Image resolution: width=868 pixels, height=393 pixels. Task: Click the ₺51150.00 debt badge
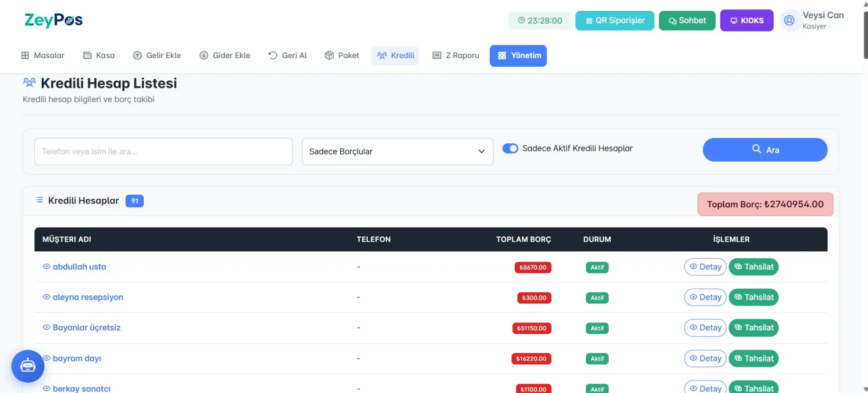[x=532, y=328]
